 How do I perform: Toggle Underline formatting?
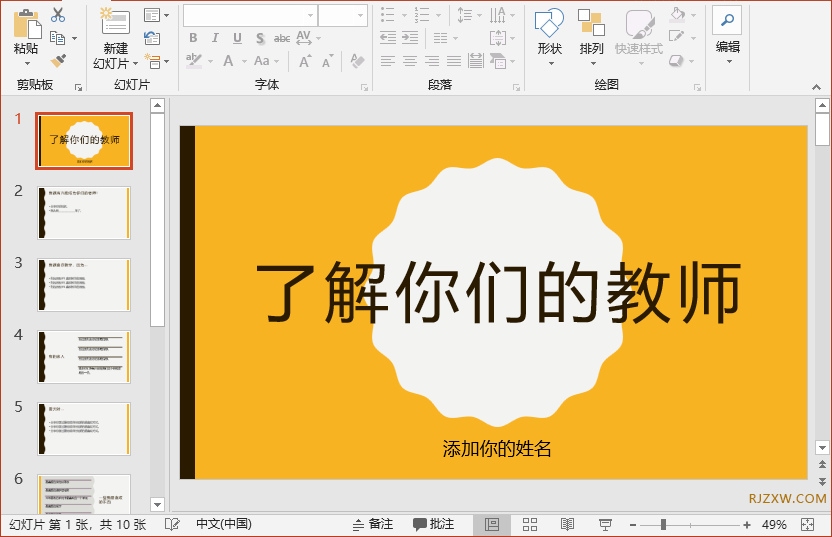pyautogui.click(x=237, y=38)
